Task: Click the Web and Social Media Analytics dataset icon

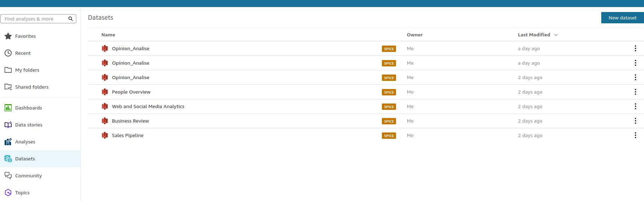Action: [105, 106]
